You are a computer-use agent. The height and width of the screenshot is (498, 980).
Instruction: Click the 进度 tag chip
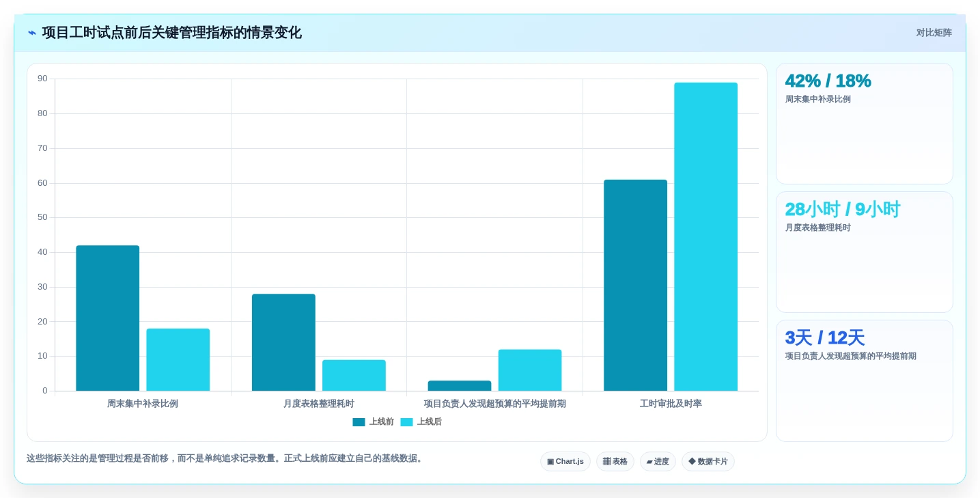tap(658, 462)
